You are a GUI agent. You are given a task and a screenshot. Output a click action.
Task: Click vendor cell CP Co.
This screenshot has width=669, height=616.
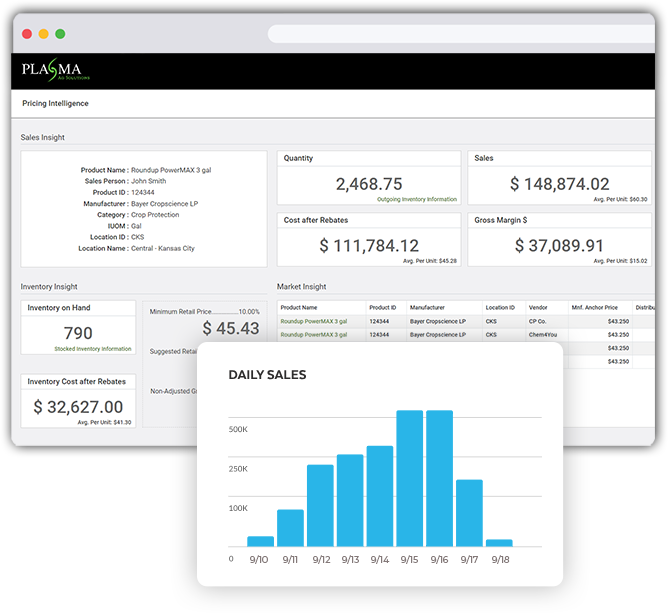pyautogui.click(x=538, y=321)
